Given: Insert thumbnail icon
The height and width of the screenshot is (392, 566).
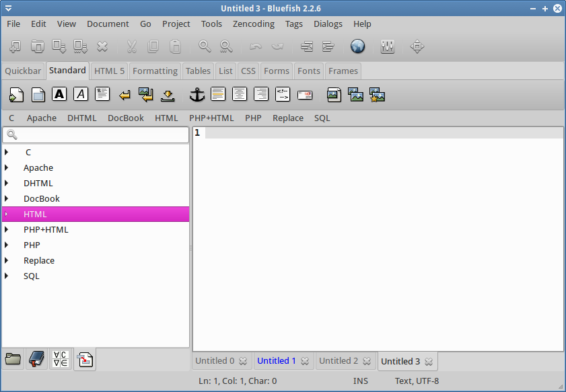Looking at the screenshot, I should (x=355, y=95).
